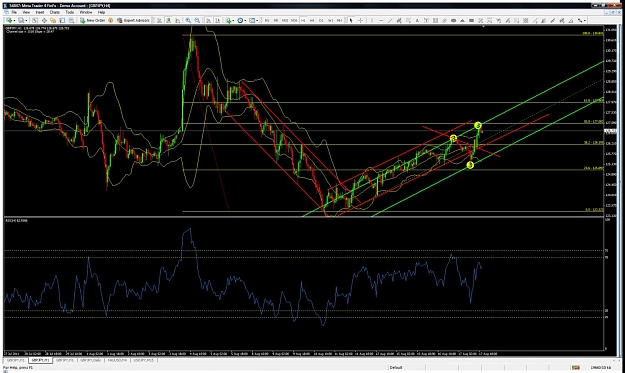Open the New Chart toolbar icon
Image resolution: width=625 pixels, height=373 pixels.
click(9, 20)
